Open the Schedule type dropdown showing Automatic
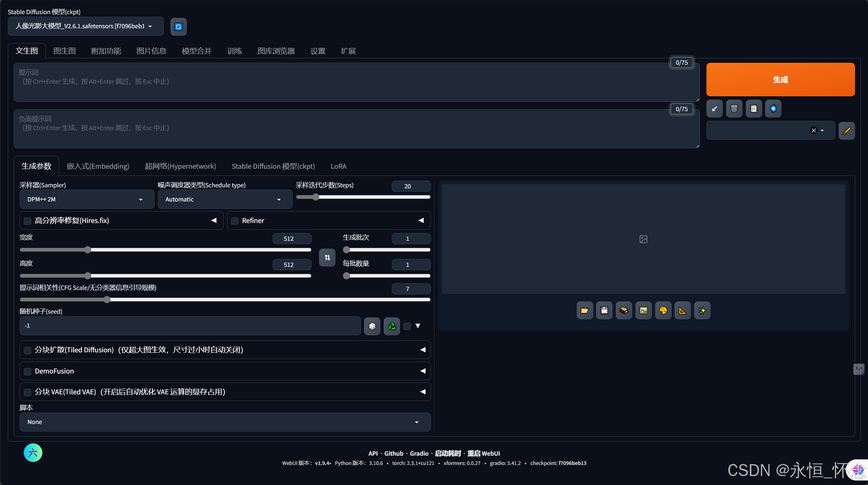The height and width of the screenshot is (485, 868). (225, 200)
